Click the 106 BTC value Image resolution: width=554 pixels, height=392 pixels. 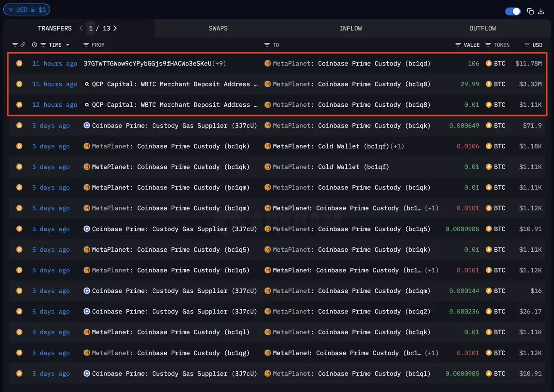coord(474,63)
